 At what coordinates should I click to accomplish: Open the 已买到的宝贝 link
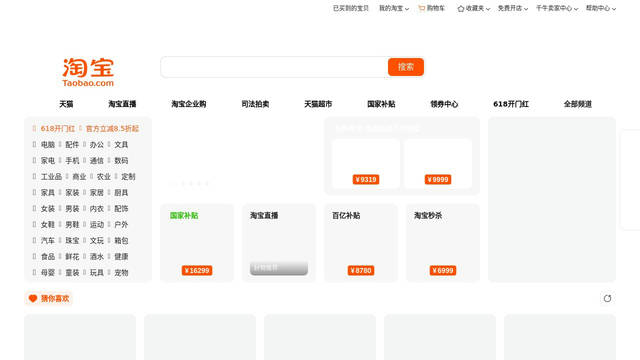pos(351,8)
